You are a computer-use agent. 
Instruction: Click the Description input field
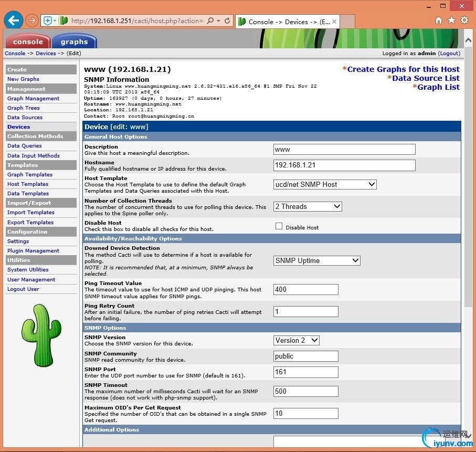pyautogui.click(x=344, y=150)
